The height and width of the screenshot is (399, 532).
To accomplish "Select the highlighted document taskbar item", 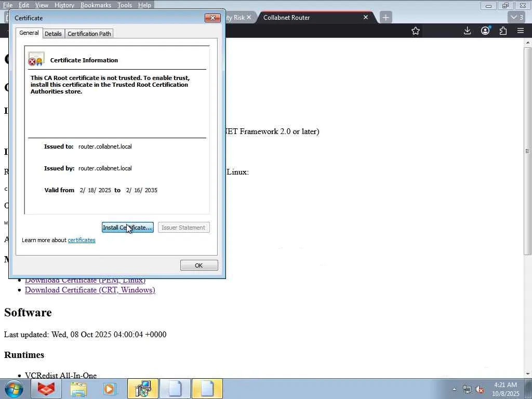I will click(207, 389).
